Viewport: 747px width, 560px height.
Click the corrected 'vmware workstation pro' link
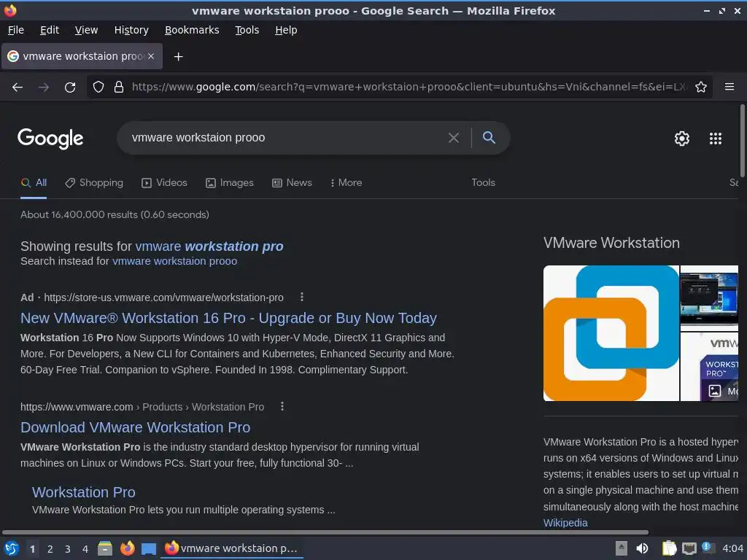click(209, 246)
